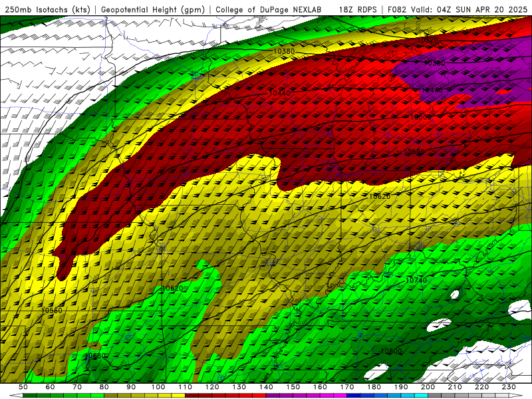Click the 100 value on the color scale

(158, 387)
